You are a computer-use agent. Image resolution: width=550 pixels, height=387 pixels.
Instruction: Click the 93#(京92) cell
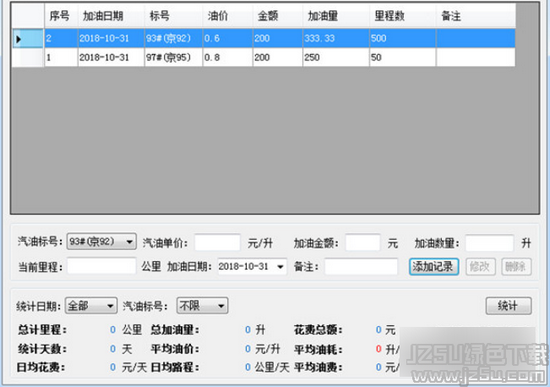174,38
